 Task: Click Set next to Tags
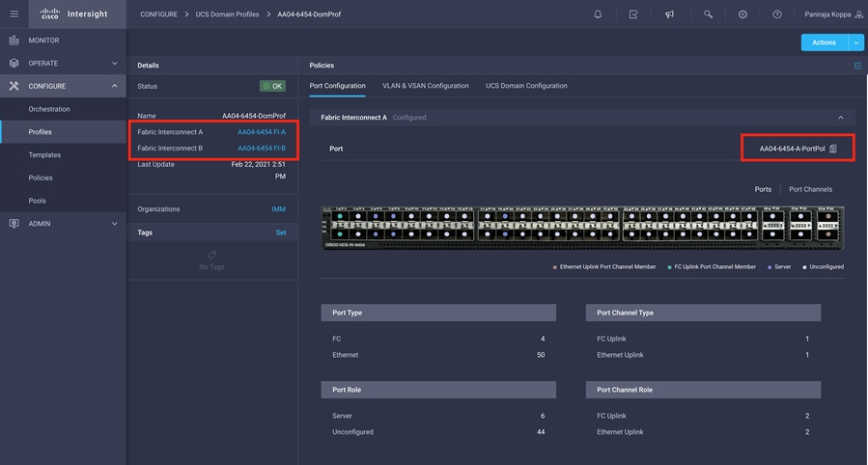coord(281,232)
